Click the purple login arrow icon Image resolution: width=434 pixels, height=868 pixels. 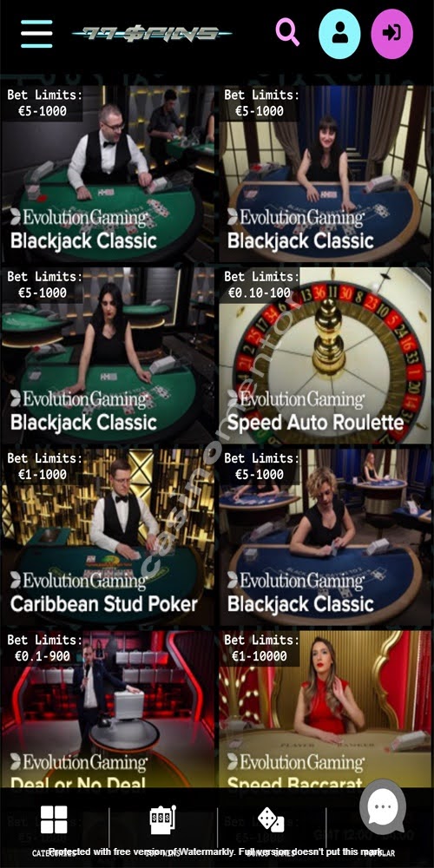(392, 33)
